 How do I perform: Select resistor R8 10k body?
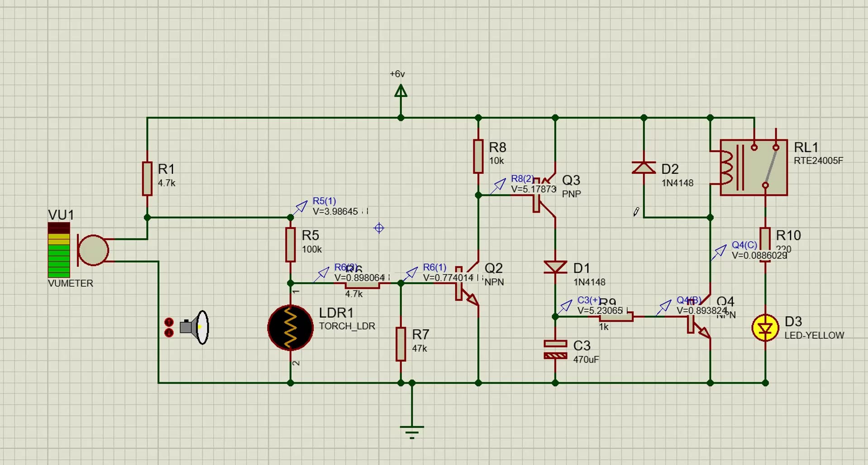click(x=478, y=157)
